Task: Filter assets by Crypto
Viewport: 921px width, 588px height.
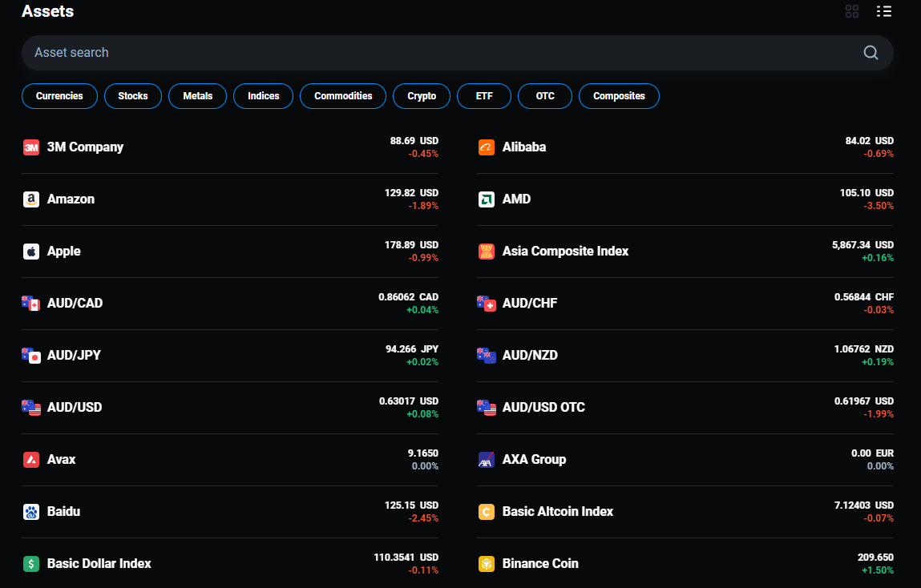Action: [x=422, y=96]
